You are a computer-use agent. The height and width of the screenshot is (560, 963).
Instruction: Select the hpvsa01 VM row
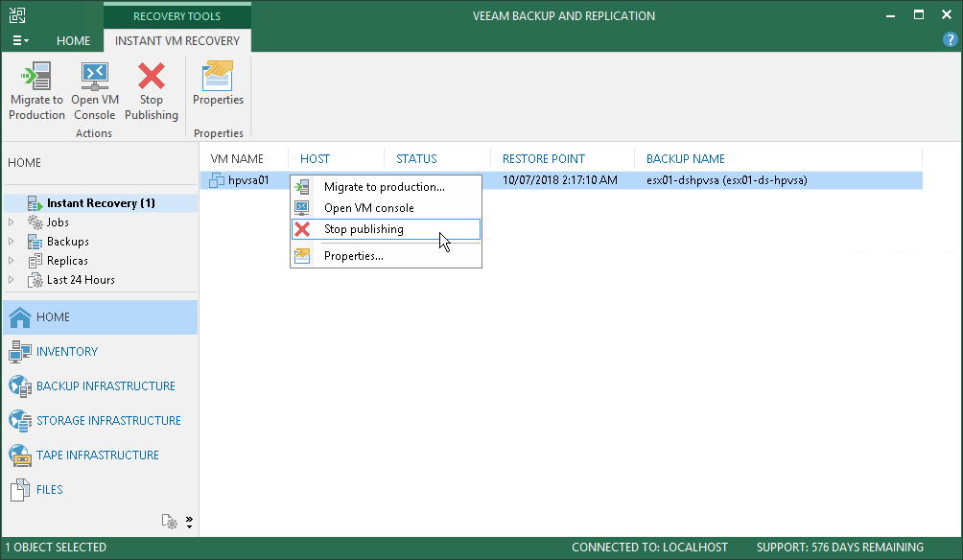point(561,180)
